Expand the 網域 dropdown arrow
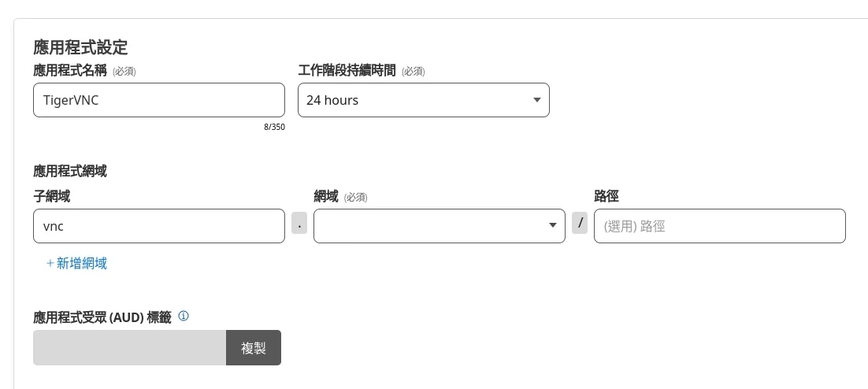The width and height of the screenshot is (868, 389). click(x=552, y=226)
